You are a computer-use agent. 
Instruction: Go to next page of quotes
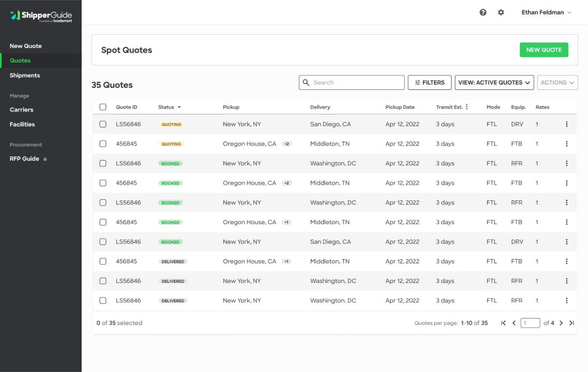561,323
